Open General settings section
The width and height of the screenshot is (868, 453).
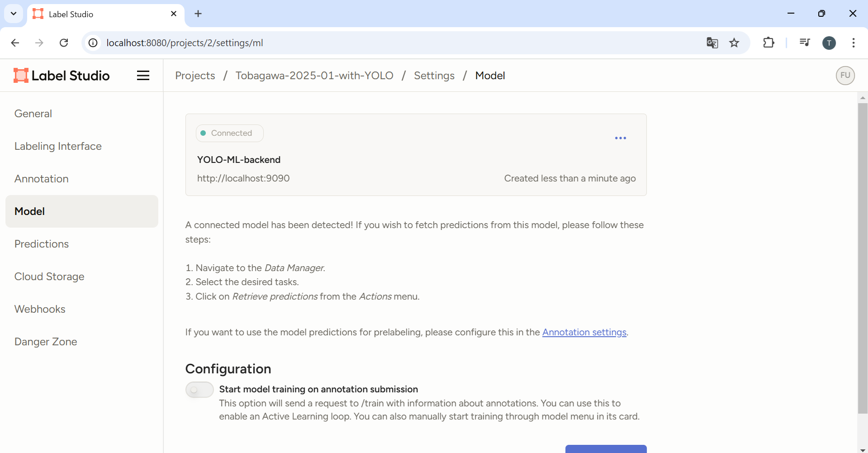(x=82, y=114)
